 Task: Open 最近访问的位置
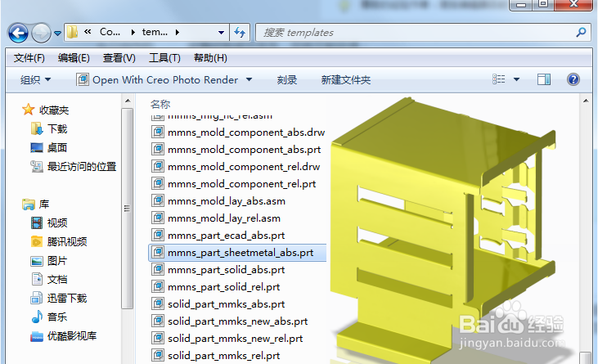74,167
